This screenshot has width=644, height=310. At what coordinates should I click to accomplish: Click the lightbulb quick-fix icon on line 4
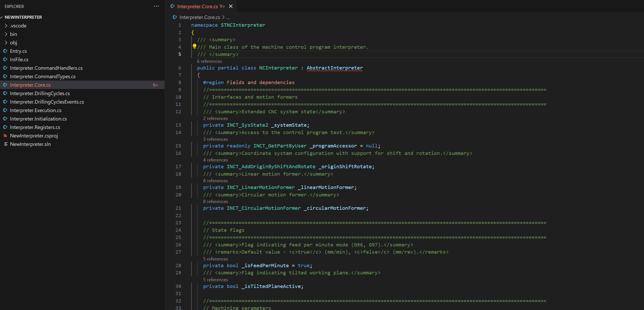pyautogui.click(x=194, y=46)
